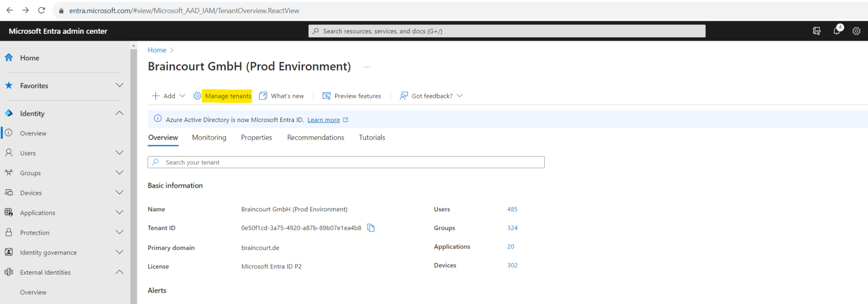Screen dimensions: 868x304
Task: Open Cloud Shell icon in header
Action: coord(817,31)
